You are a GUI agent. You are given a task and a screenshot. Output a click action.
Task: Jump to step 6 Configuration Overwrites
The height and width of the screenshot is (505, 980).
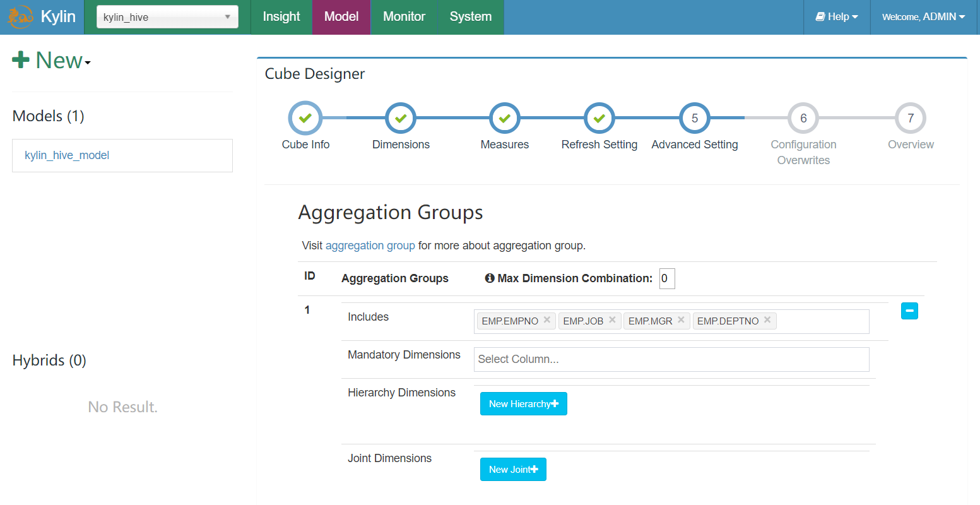[x=803, y=118]
